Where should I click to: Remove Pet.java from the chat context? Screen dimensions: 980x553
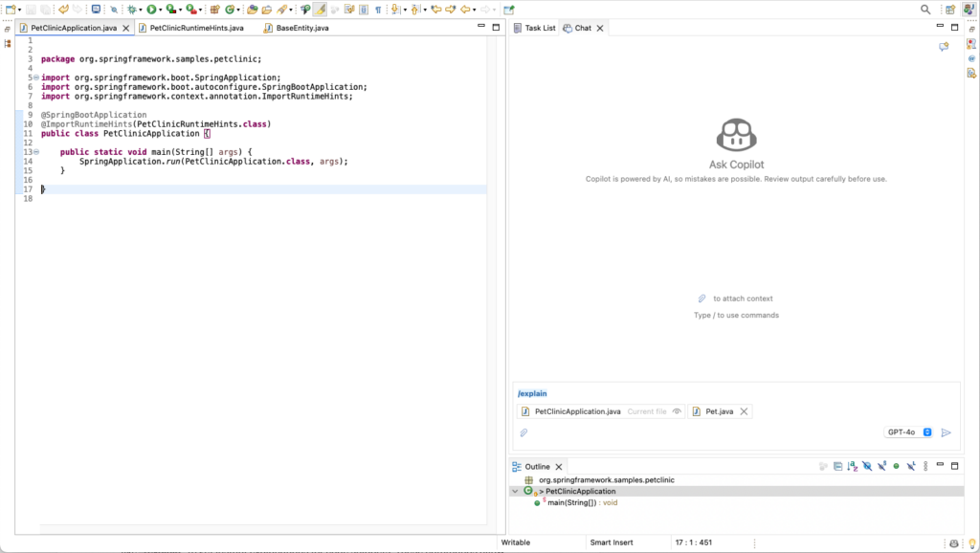744,410
